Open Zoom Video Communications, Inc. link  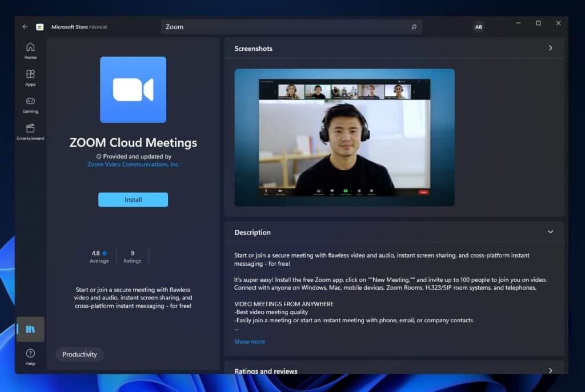[x=133, y=165]
